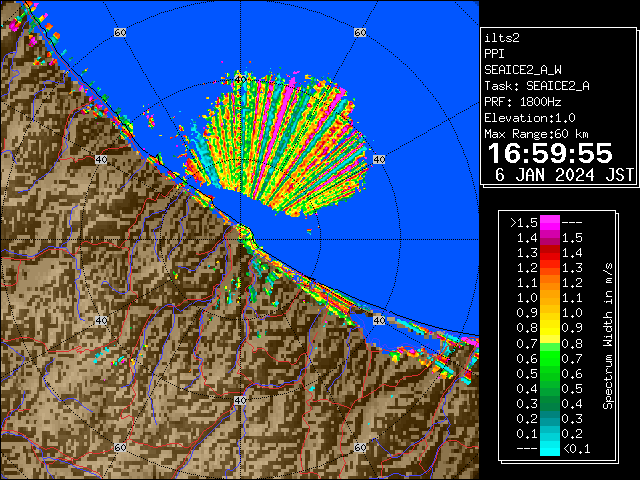
Task: Click the SEAICE2_A_W product name
Action: tap(523, 70)
